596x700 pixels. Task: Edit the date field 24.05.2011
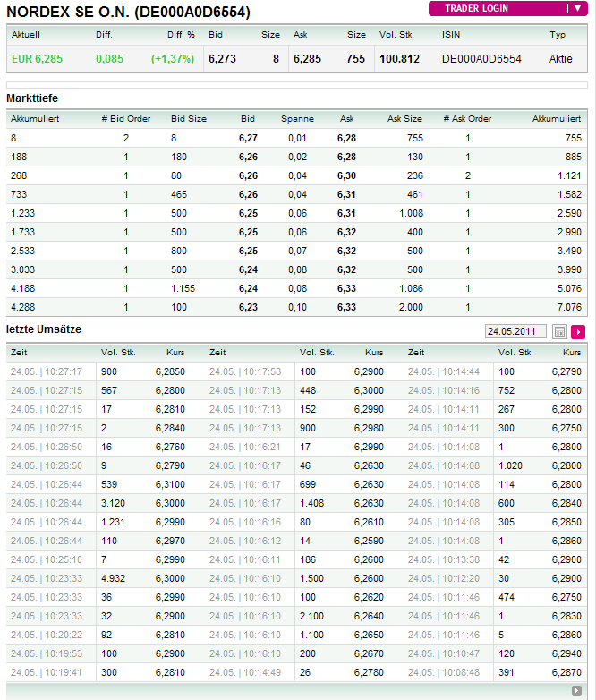[515, 332]
